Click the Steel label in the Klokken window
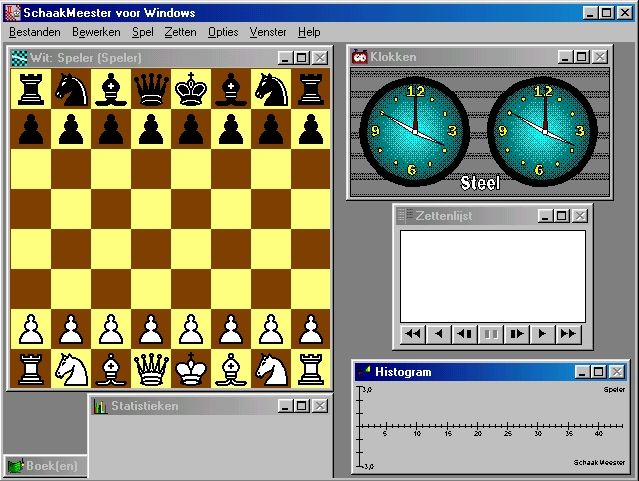 click(480, 183)
